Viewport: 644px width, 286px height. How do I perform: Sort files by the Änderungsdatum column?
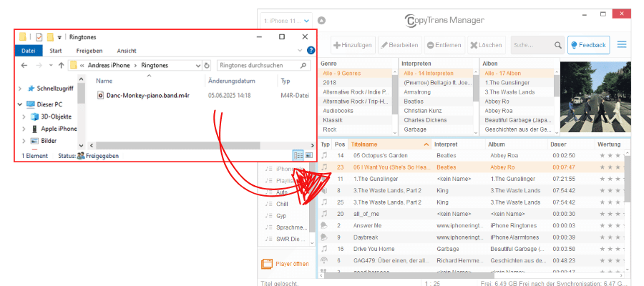pyautogui.click(x=232, y=81)
